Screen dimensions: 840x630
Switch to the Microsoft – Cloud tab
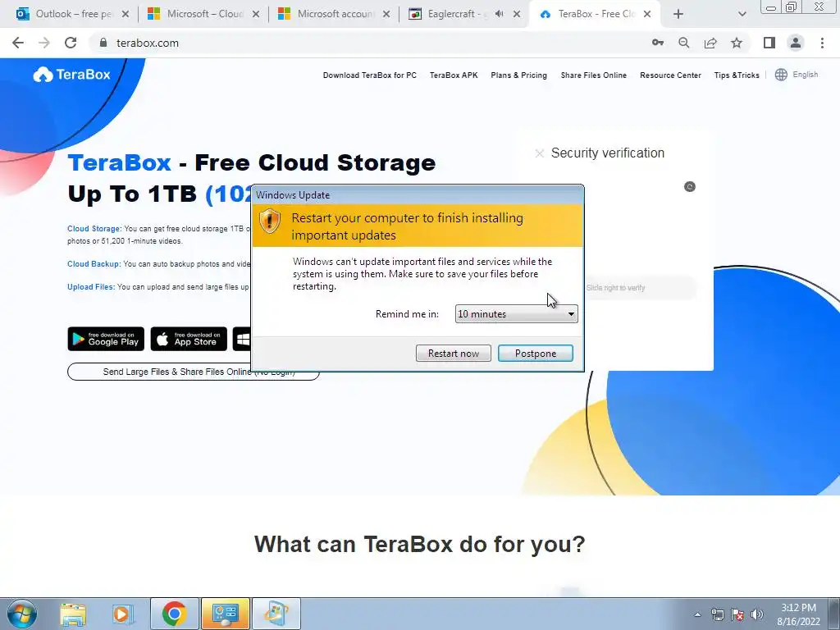click(202, 14)
